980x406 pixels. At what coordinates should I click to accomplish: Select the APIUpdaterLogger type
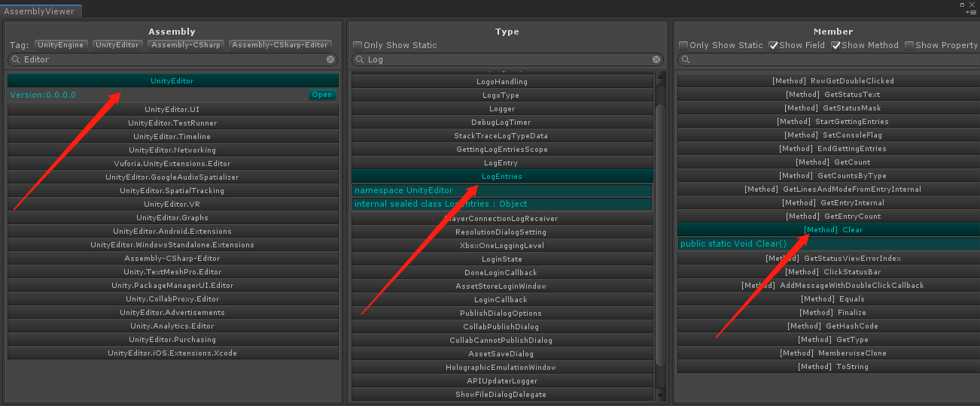click(502, 380)
